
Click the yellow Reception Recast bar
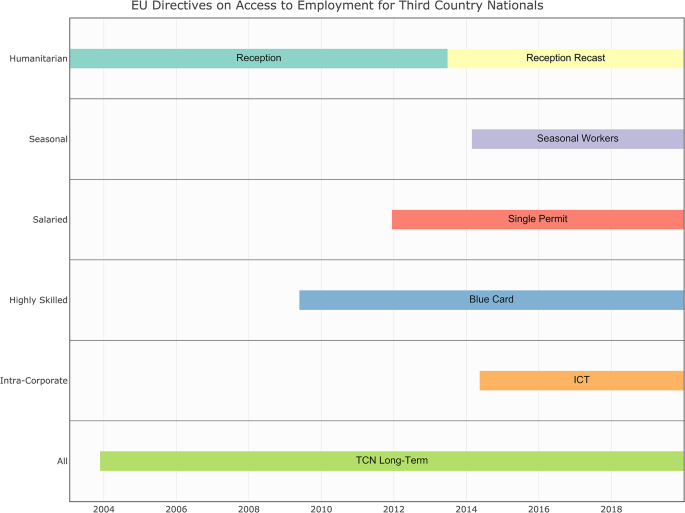[566, 58]
